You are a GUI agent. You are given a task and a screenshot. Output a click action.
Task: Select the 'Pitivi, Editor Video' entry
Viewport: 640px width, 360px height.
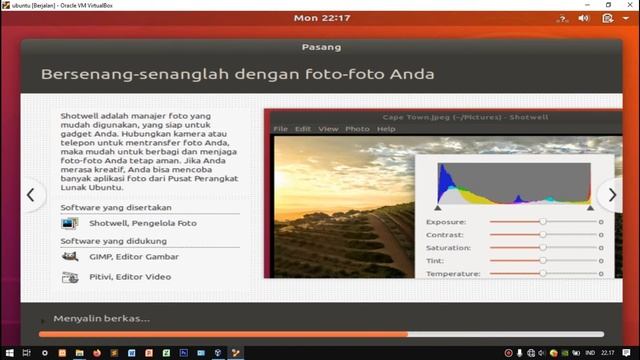point(130,277)
